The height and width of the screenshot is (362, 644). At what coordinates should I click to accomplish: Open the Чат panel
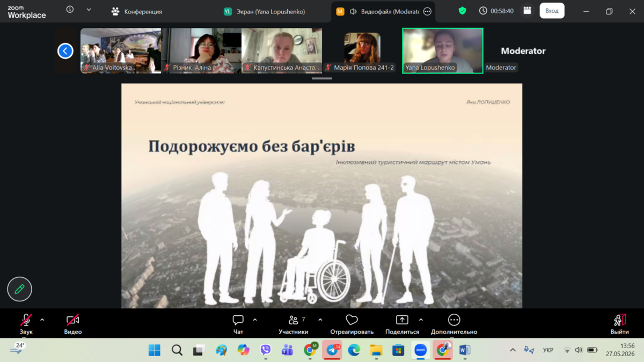(x=238, y=324)
